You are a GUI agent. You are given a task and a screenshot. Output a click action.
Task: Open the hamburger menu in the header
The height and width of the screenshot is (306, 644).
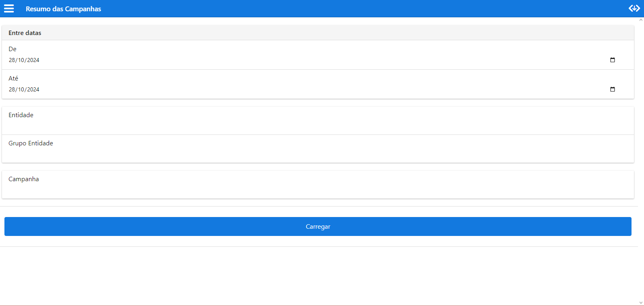click(9, 8)
